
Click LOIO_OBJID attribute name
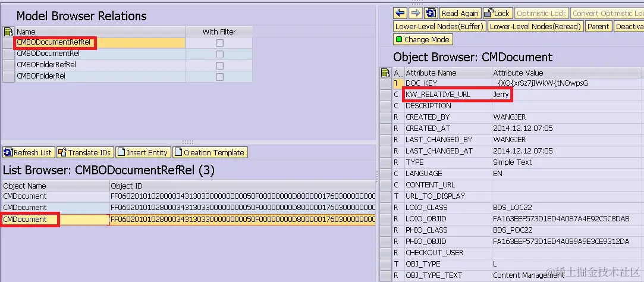point(426,219)
